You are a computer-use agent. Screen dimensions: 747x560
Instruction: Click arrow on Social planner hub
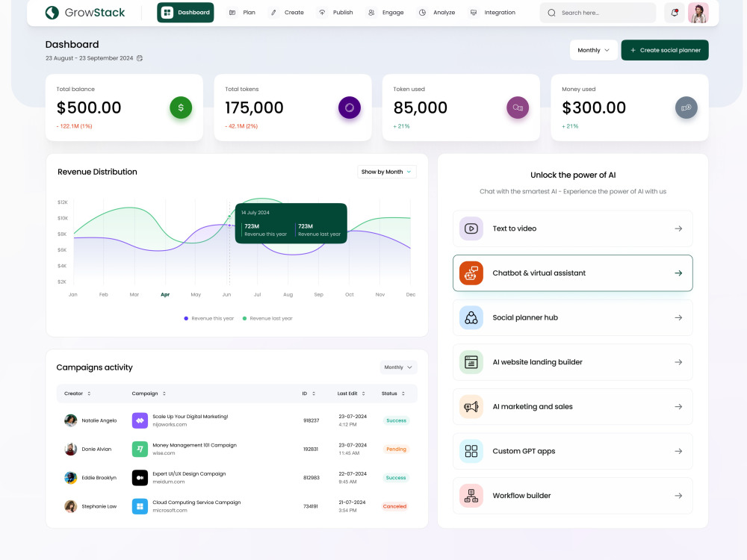[x=678, y=317]
